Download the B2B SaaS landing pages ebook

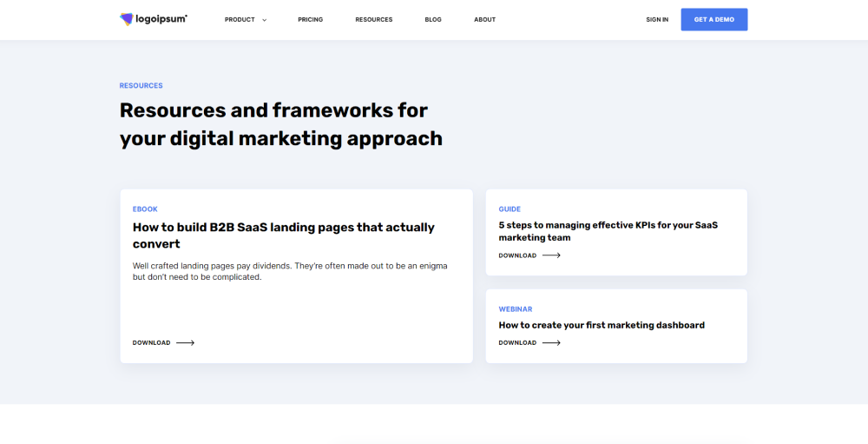coord(151,342)
